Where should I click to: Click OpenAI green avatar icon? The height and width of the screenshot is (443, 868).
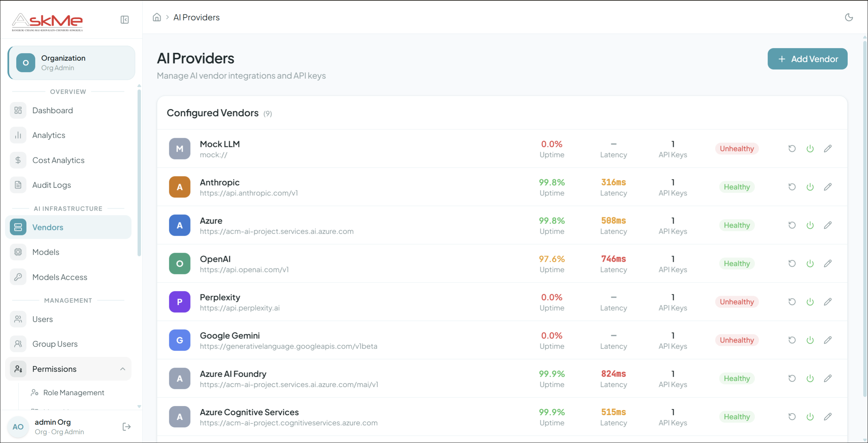point(180,264)
